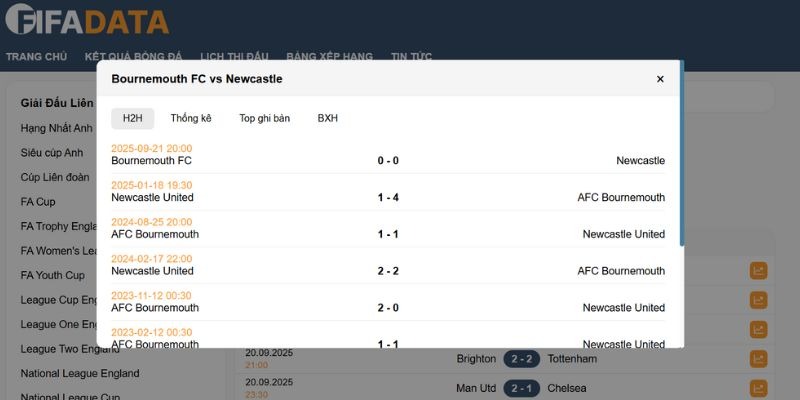Select the H2H tab
Viewport: 800px width, 400px height.
pyautogui.click(x=133, y=118)
